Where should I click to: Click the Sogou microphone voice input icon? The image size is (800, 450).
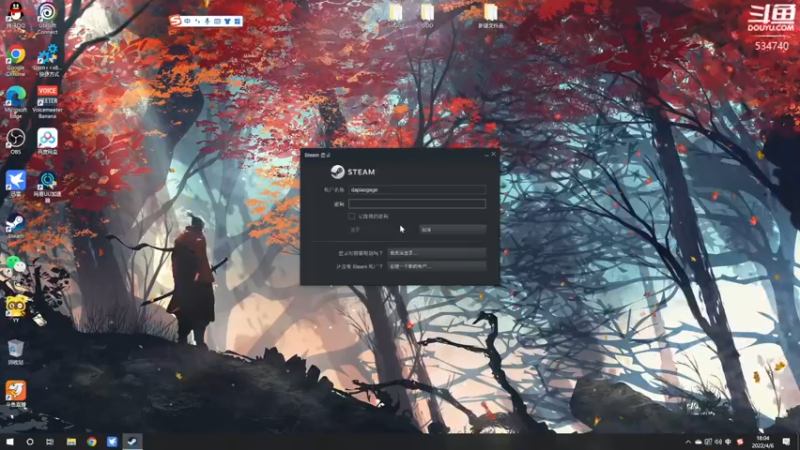[x=207, y=21]
